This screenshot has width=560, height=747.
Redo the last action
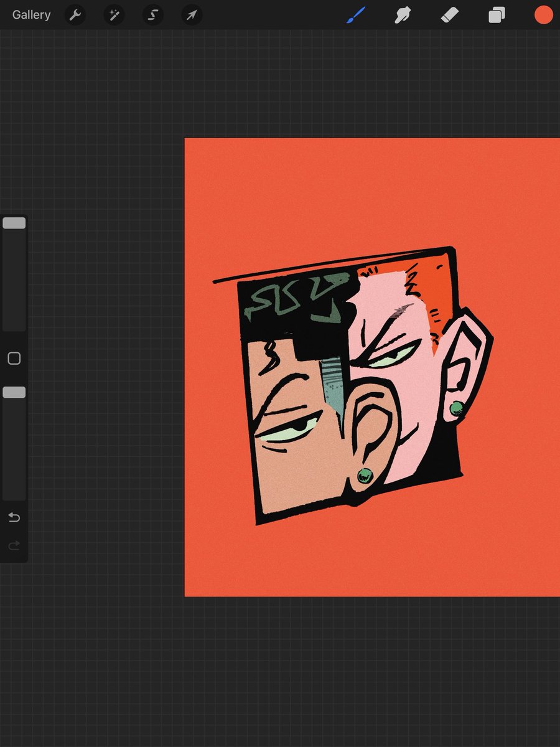point(14,546)
